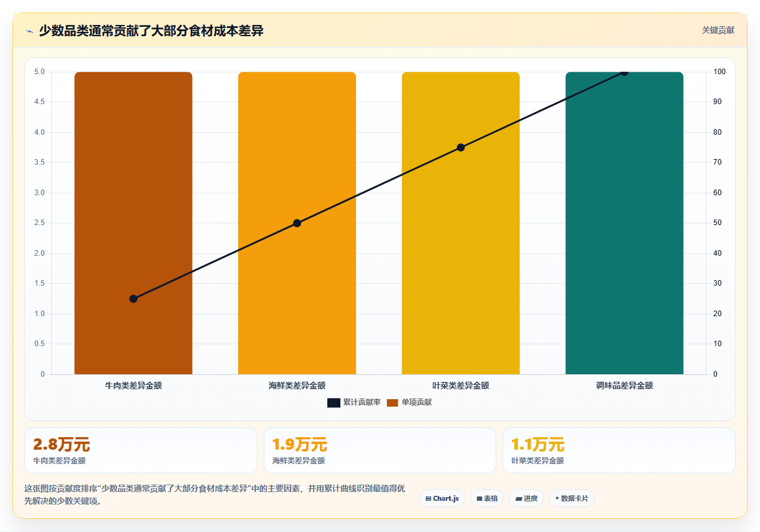This screenshot has width=760, height=532.
Task: Click the Chart.js chip icon
Action: point(428,498)
